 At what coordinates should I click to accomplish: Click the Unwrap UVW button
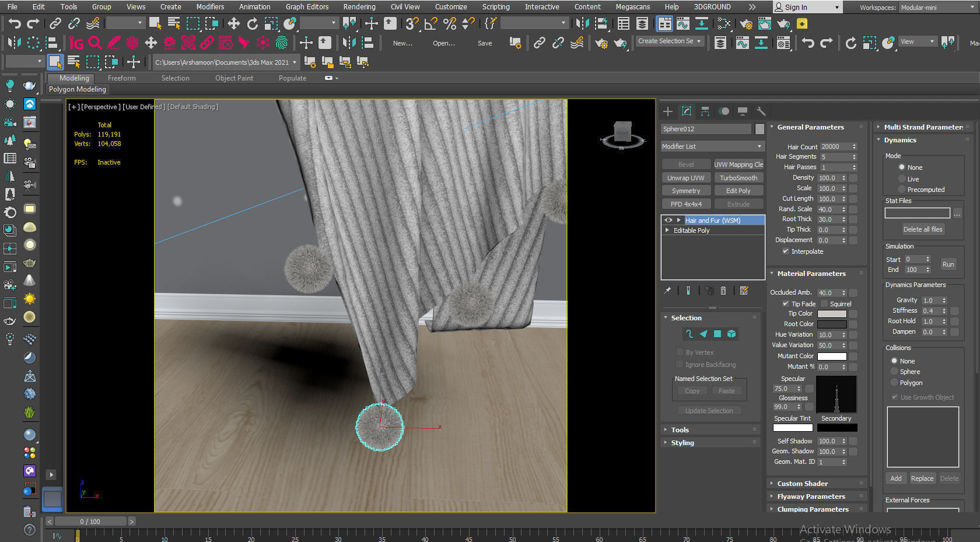(686, 178)
